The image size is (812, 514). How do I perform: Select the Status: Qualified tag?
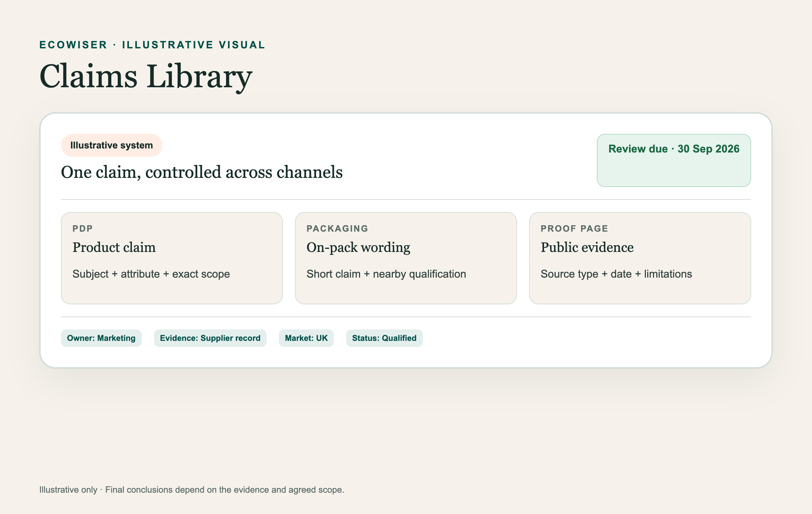click(x=384, y=338)
